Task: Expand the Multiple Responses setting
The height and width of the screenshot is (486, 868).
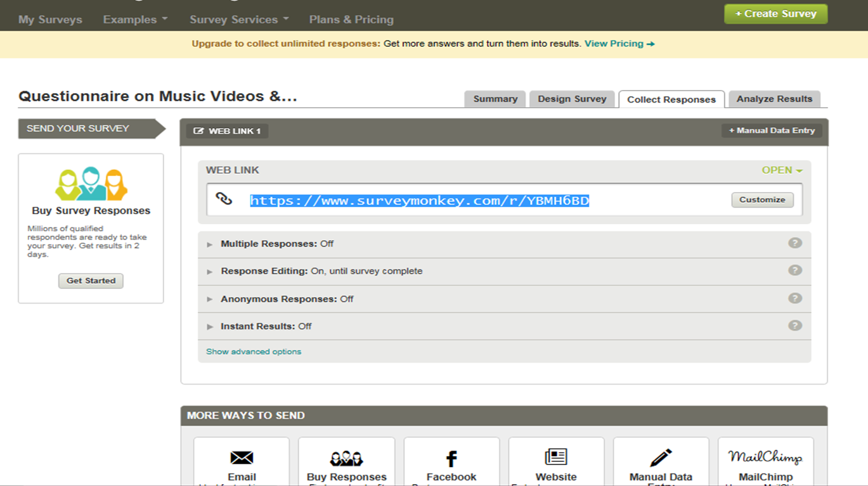Action: 210,244
